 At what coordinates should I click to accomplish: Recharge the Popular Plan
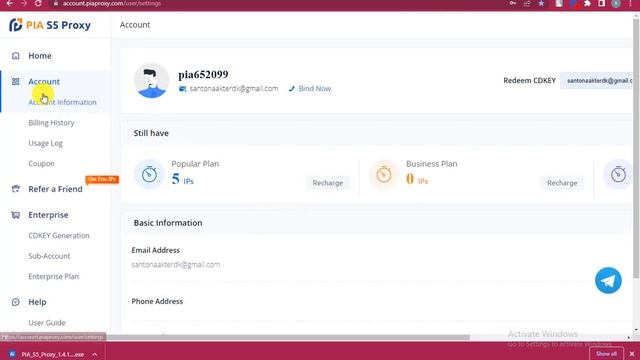tap(328, 183)
